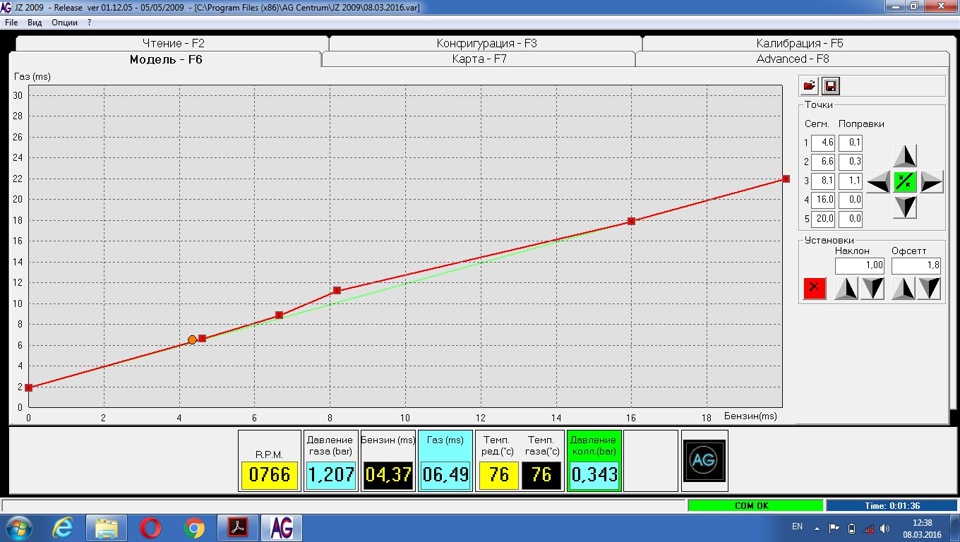Viewport: 960px width, 542px height.
Task: Click the COM OK status indicator
Action: pyautogui.click(x=755, y=506)
